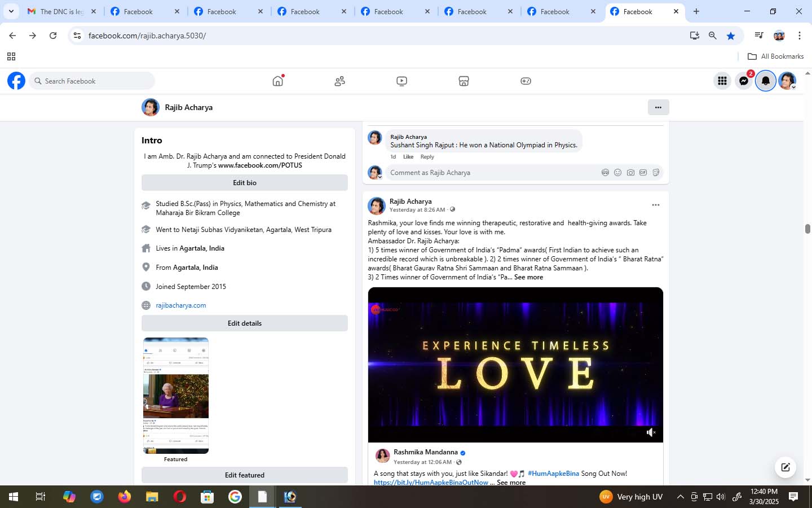Open the volume control in system tray
Image resolution: width=812 pixels, height=508 pixels.
[x=721, y=497]
